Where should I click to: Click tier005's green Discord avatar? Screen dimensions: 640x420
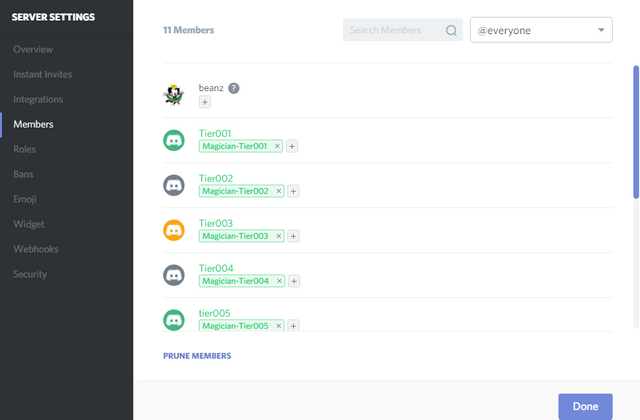click(x=174, y=320)
